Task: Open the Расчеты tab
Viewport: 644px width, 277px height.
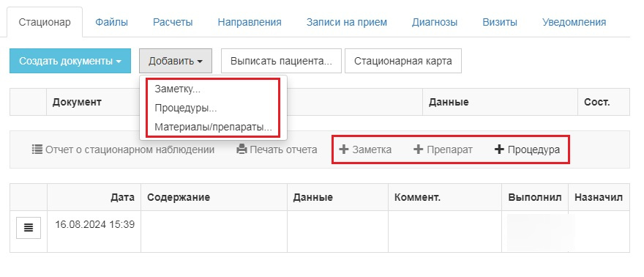Action: (x=173, y=22)
